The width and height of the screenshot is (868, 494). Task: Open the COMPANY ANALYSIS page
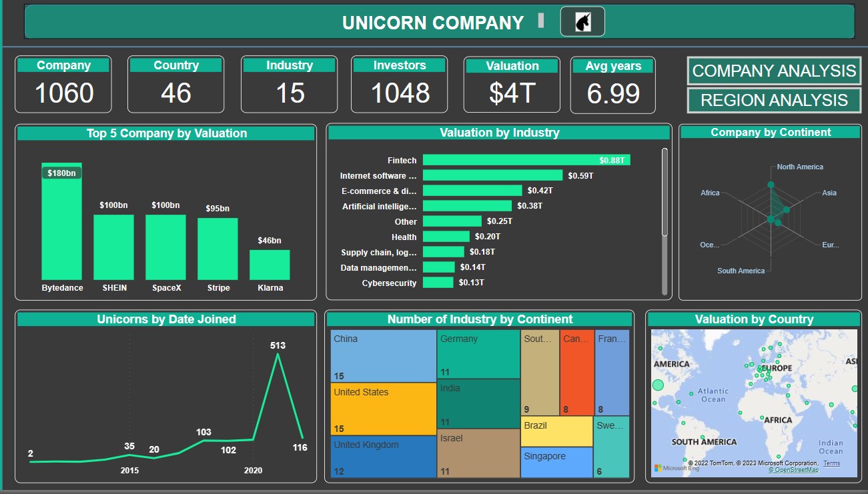click(774, 71)
